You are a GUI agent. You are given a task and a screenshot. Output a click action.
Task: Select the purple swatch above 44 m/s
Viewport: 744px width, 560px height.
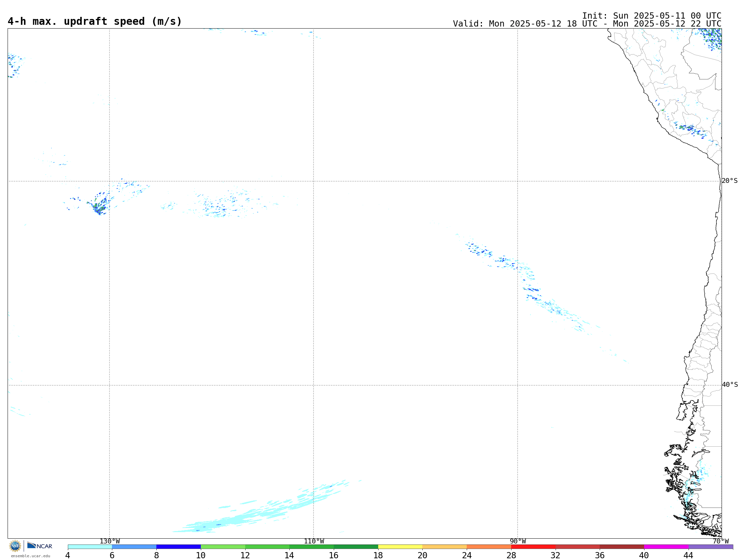tap(711, 547)
